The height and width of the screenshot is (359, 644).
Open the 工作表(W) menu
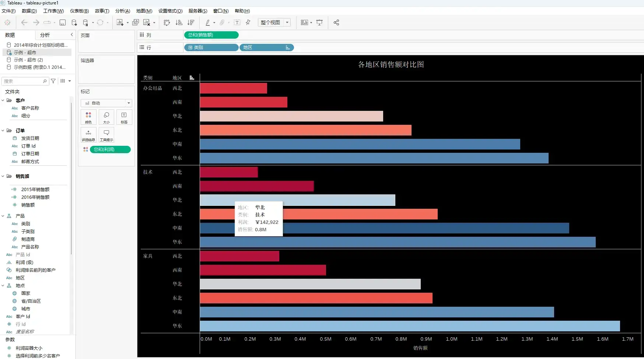(x=53, y=11)
